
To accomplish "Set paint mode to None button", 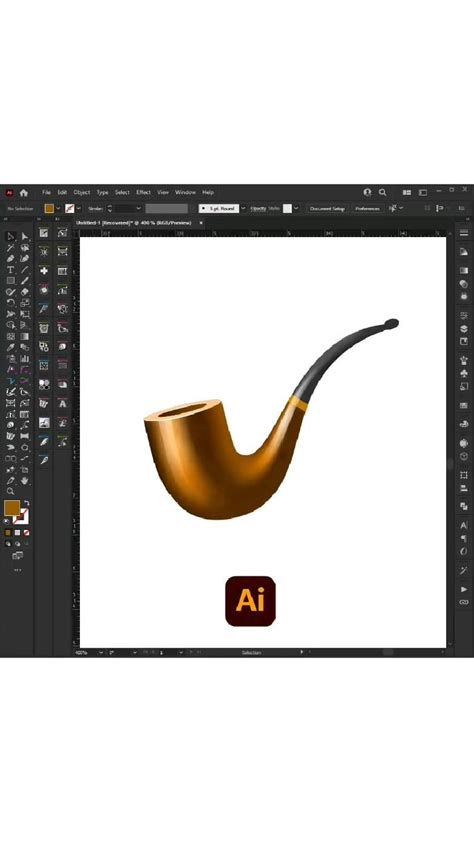I will (x=26, y=533).
